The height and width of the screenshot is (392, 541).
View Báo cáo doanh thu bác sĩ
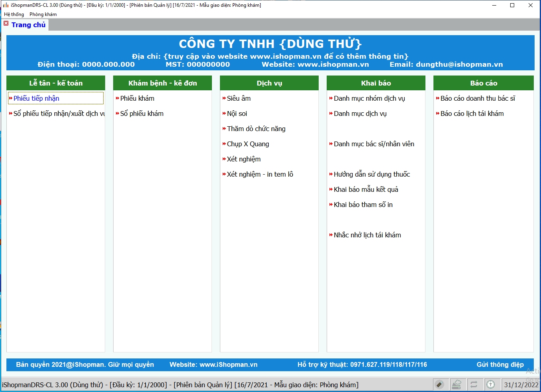pos(478,98)
